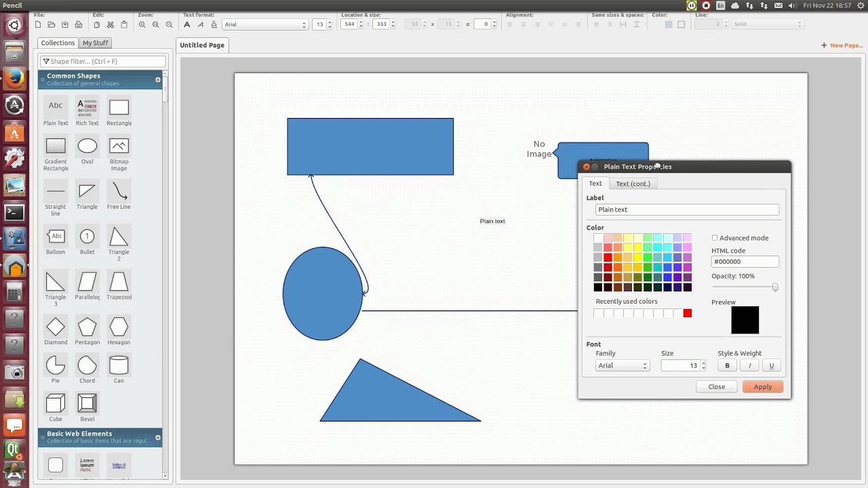Pick the Rectangle shape from Common Shapes
Screen dimensions: 868x488
[119, 112]
